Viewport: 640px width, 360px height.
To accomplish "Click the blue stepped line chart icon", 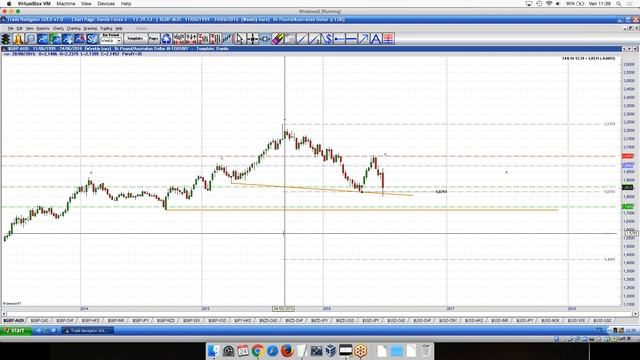I will click(x=227, y=39).
